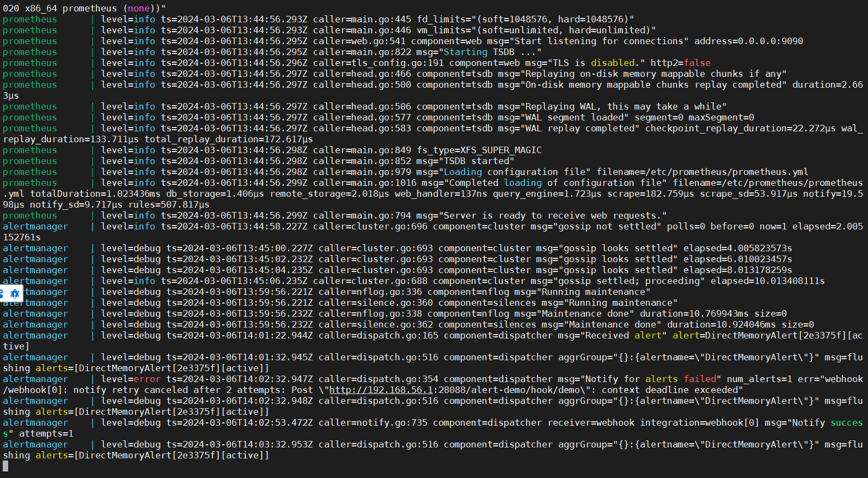The height and width of the screenshot is (478, 868).
Task: Click the text "caller=head.go:500"
Action: click(362, 84)
